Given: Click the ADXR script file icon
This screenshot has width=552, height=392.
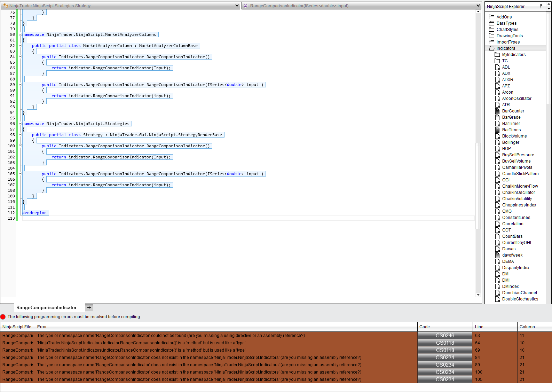Looking at the screenshot, I should click(x=497, y=80).
